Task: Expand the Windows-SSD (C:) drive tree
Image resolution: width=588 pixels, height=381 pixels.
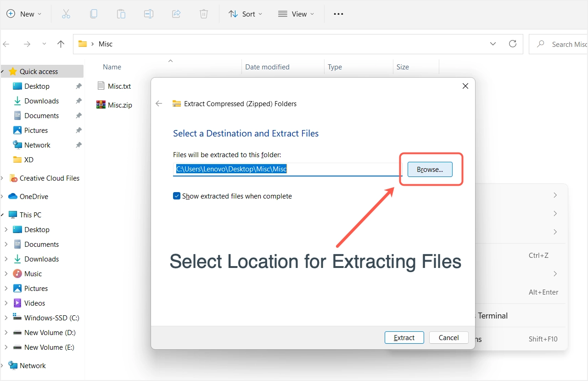Action: [6, 318]
